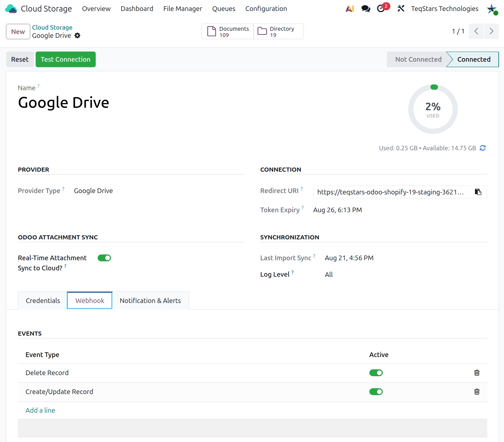The width and height of the screenshot is (504, 442).
Task: Click the Redirect URI field
Action: tap(400, 192)
